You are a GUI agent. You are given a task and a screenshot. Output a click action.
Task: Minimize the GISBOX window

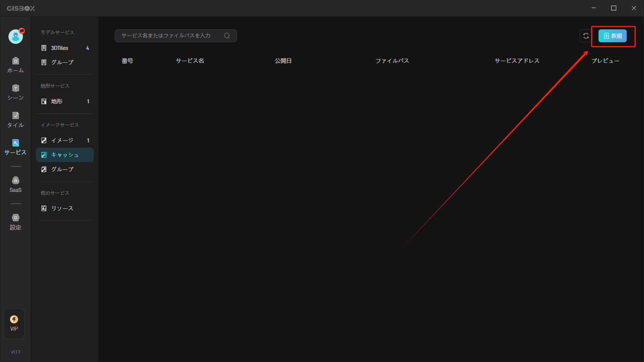click(594, 8)
